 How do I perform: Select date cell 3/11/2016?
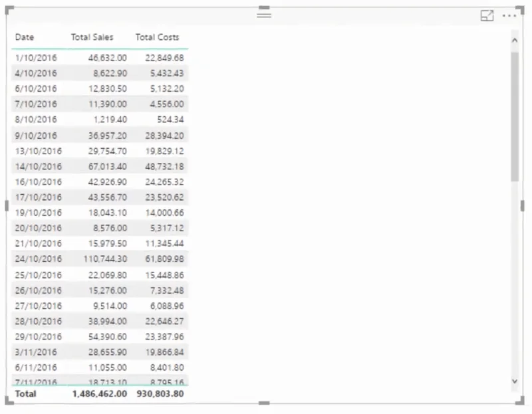(x=36, y=352)
